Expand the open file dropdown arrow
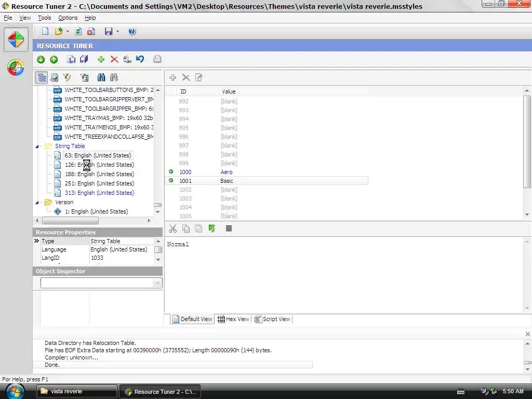This screenshot has width=532, height=399. point(68,32)
